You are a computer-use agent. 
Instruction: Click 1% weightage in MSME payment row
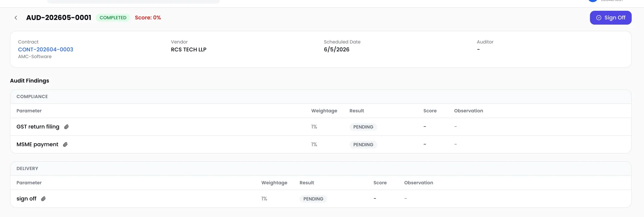314,145
